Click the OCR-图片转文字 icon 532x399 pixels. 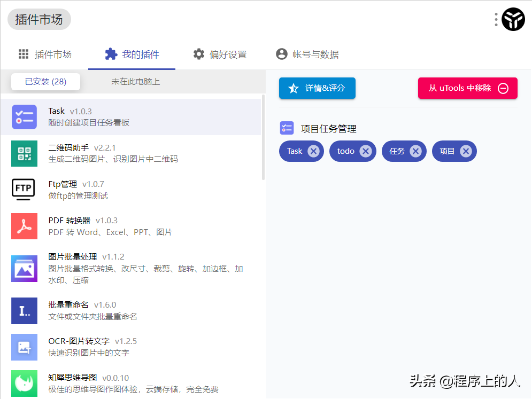24,347
